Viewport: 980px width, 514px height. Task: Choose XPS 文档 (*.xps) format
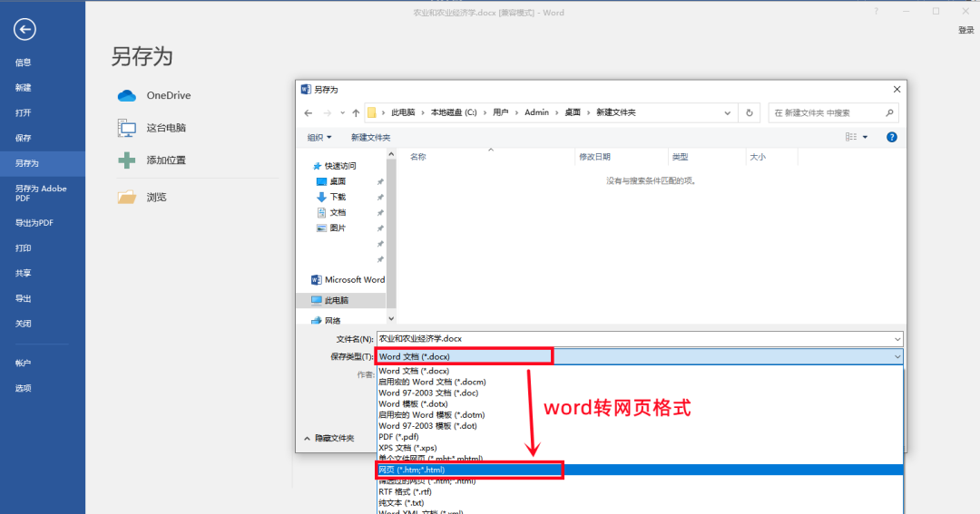(x=640, y=449)
